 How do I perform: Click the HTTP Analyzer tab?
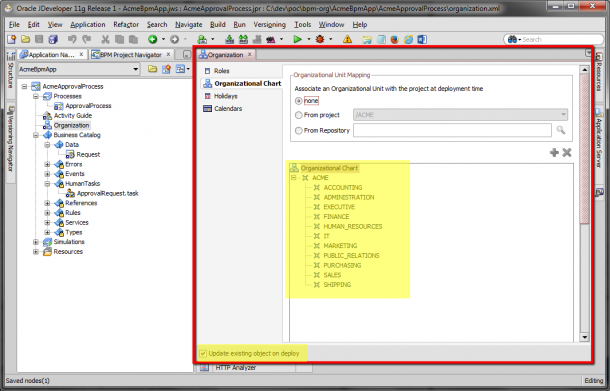click(236, 368)
